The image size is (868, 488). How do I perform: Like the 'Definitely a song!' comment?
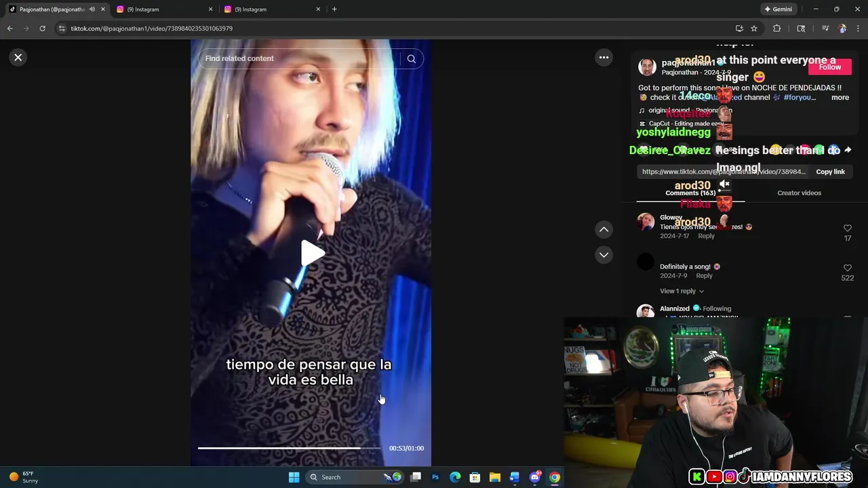click(847, 268)
